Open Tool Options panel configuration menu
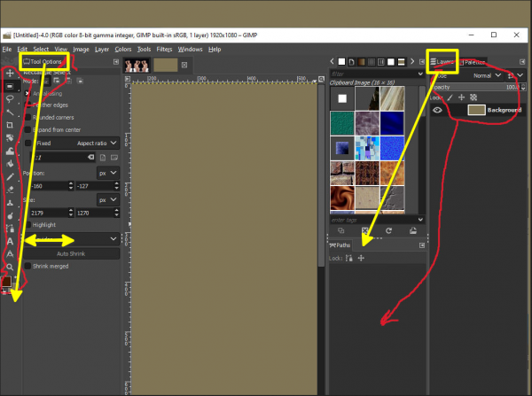The image size is (532, 396). pos(116,62)
